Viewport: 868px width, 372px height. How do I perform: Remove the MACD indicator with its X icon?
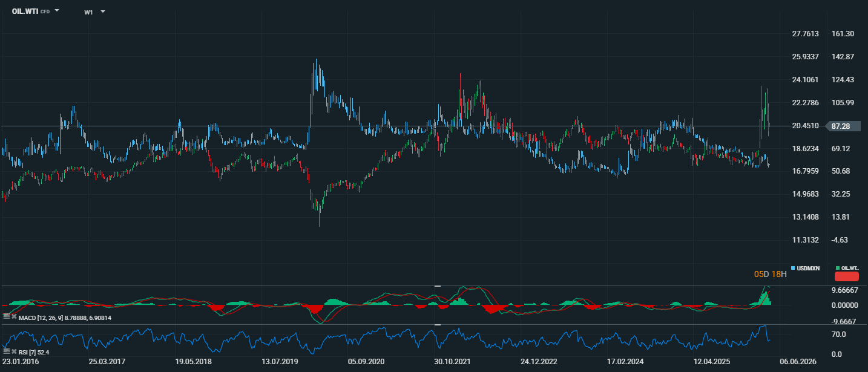point(14,316)
